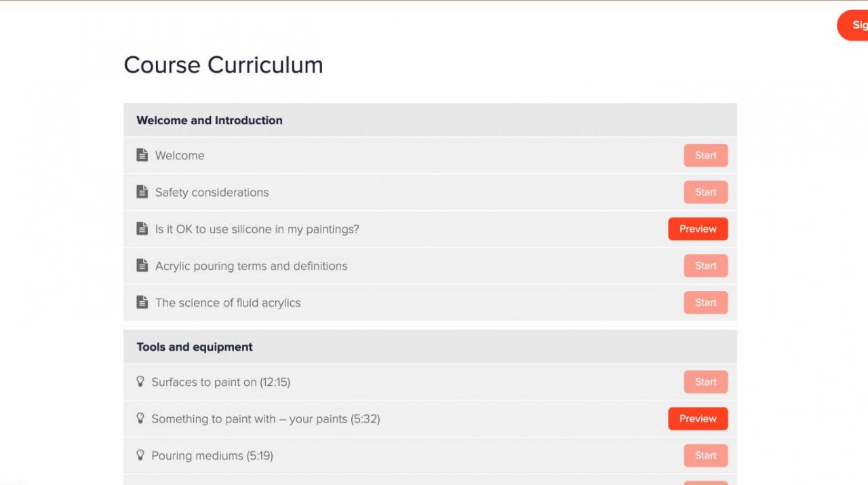Image resolution: width=868 pixels, height=485 pixels.
Task: Open Pouring mediums (5:19) lesson link
Action: pyautogui.click(x=212, y=456)
